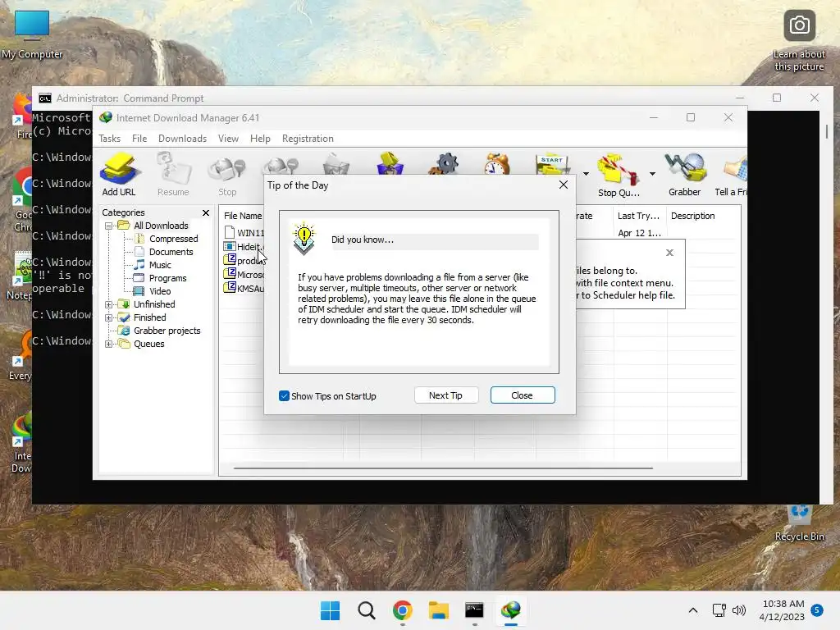Image resolution: width=840 pixels, height=630 pixels.
Task: Open the Start Queue dropdown arrow
Action: (586, 174)
